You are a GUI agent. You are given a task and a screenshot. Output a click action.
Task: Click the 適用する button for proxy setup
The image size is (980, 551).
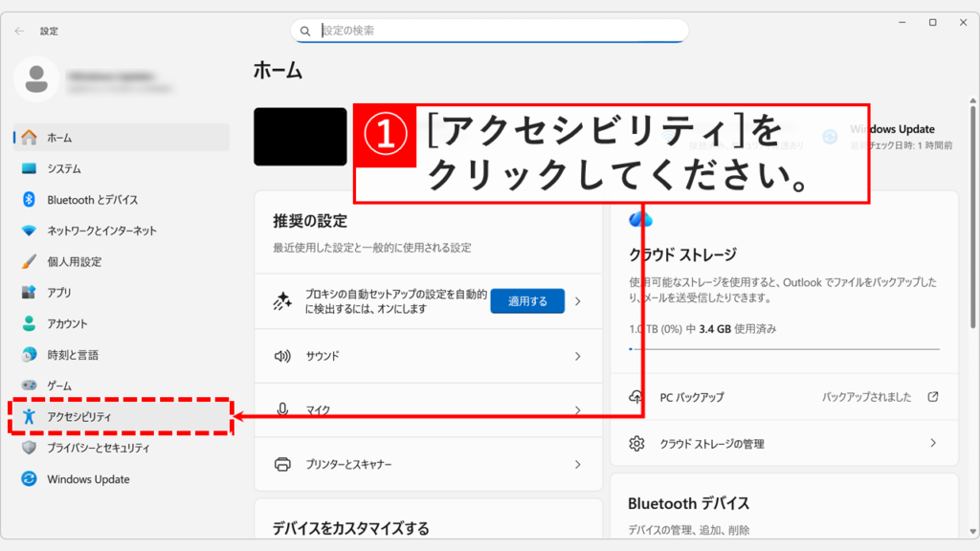point(526,300)
